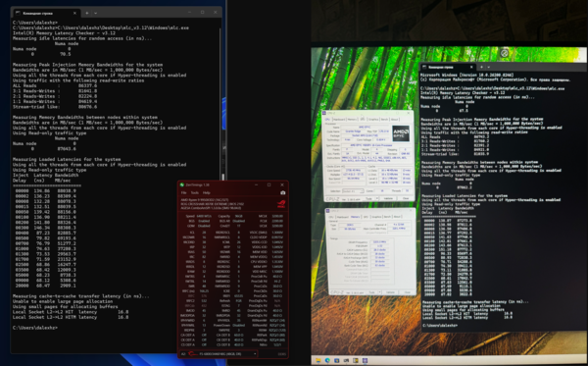Click the ALL Reads value 86337.6
Image resolution: width=588 pixels, height=366 pixels.
click(87, 85)
